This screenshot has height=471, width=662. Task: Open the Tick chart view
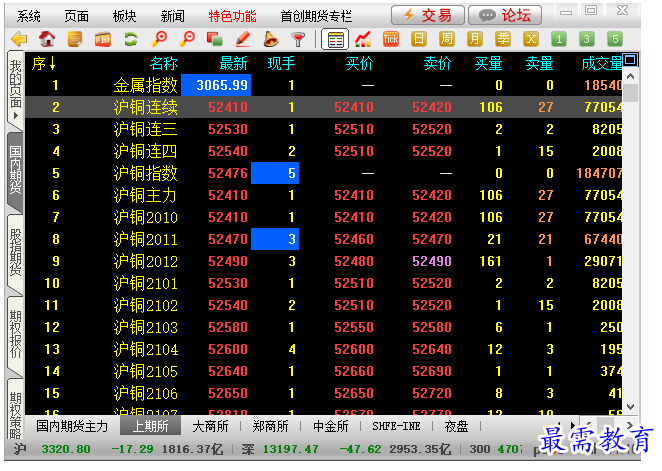(391, 39)
